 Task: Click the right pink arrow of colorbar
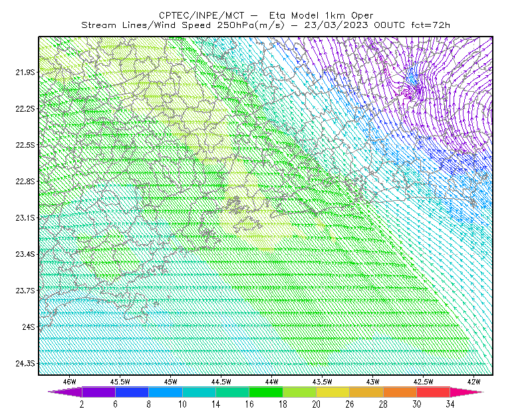467,392
